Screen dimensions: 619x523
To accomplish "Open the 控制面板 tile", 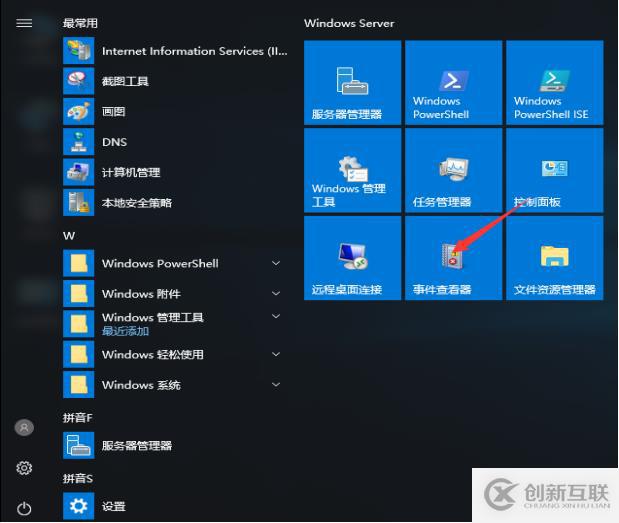I will pos(555,170).
